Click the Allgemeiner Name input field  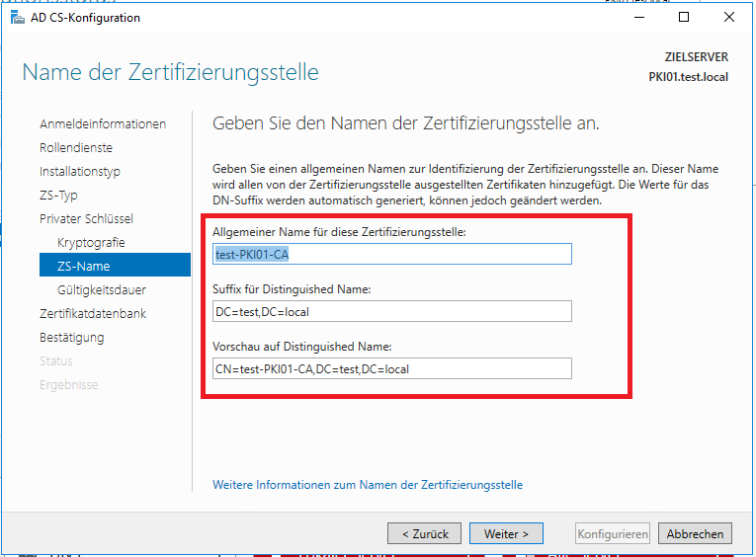pos(391,254)
